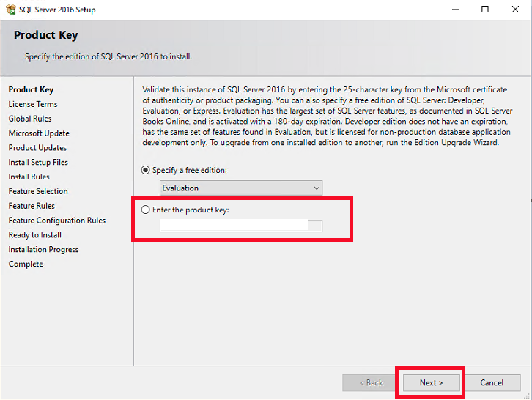
Task: Select Microsoft Update in the sidebar
Action: tap(39, 133)
